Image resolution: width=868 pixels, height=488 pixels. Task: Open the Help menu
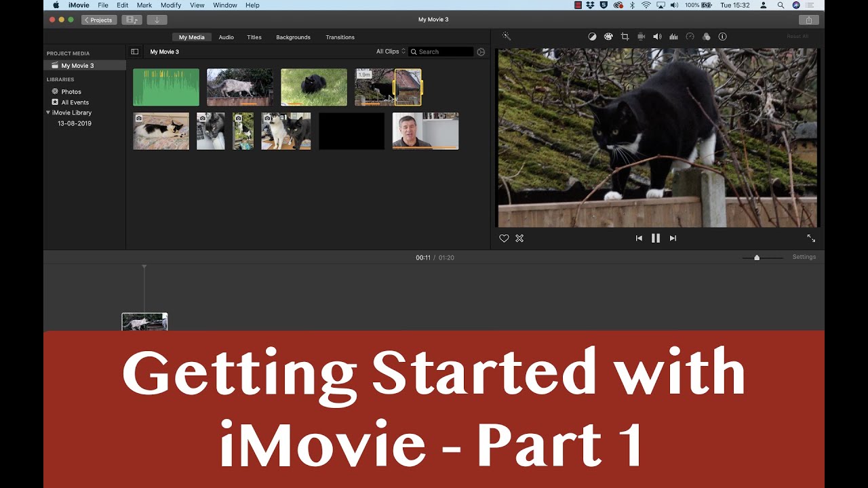pos(252,5)
